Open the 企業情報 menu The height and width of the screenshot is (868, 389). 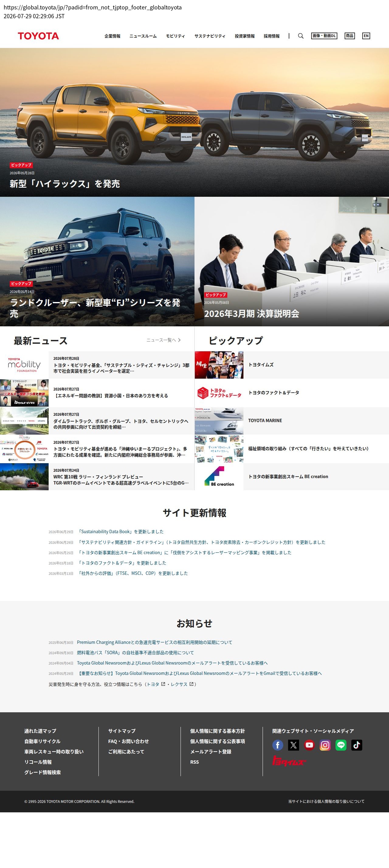(112, 36)
